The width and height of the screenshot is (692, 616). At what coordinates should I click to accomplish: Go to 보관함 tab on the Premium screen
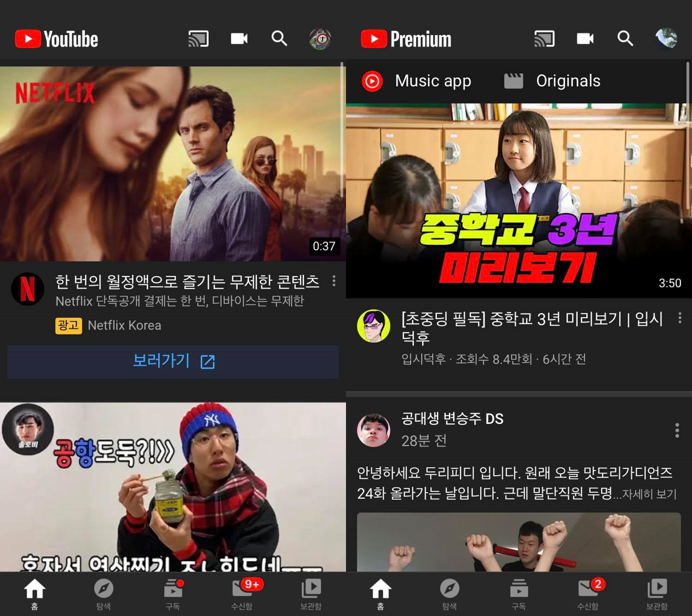point(657,594)
